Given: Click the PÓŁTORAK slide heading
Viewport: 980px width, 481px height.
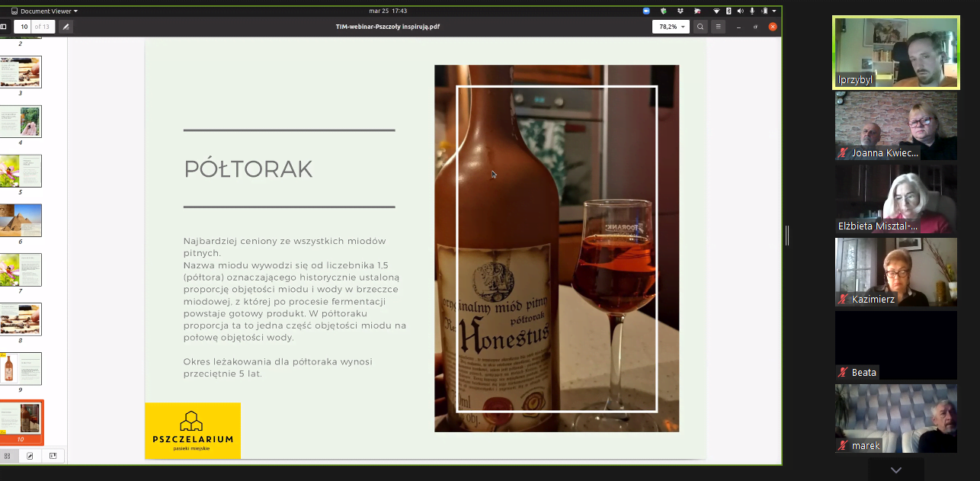Looking at the screenshot, I should pos(248,169).
